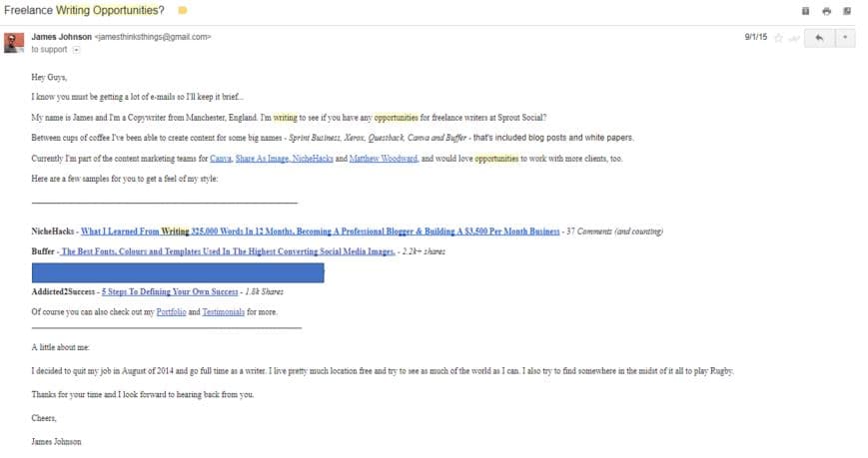
Task: Open the Canva link
Action: pyautogui.click(x=221, y=159)
